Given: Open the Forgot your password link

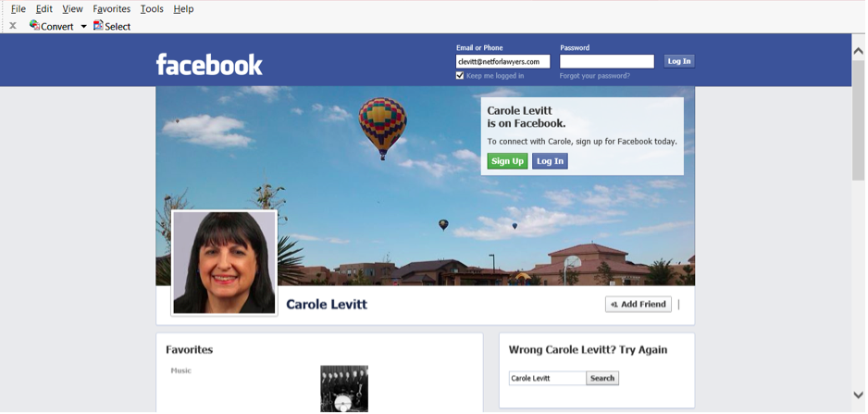Looking at the screenshot, I should pos(594,76).
